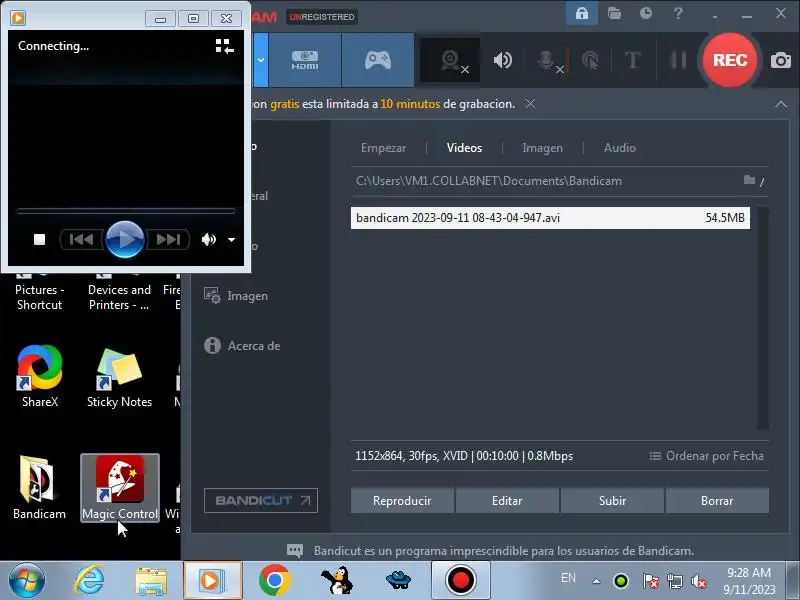Open the Bandicam output folder icon
Viewport: 800px width, 600px height.
coord(614,13)
